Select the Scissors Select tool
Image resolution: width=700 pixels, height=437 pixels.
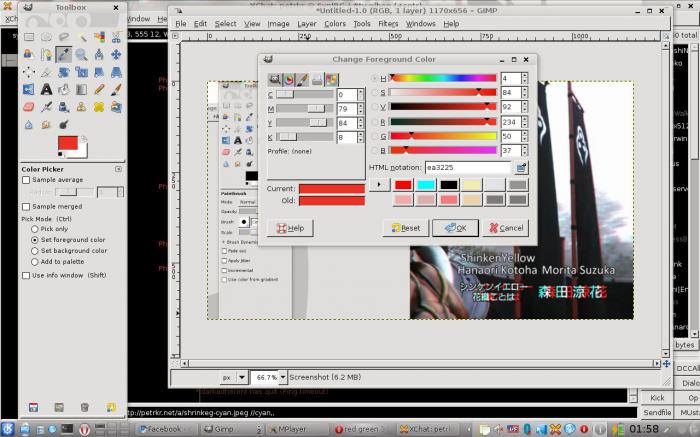click(x=116, y=37)
